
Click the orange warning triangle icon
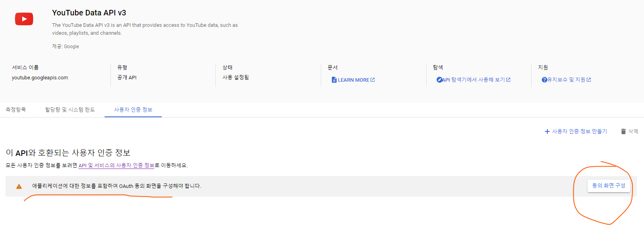click(x=19, y=186)
